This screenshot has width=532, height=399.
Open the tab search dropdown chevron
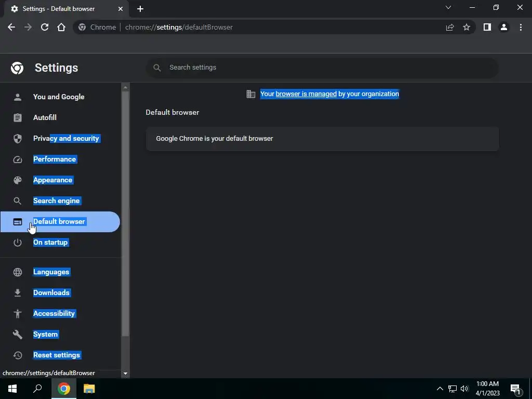pos(448,7)
